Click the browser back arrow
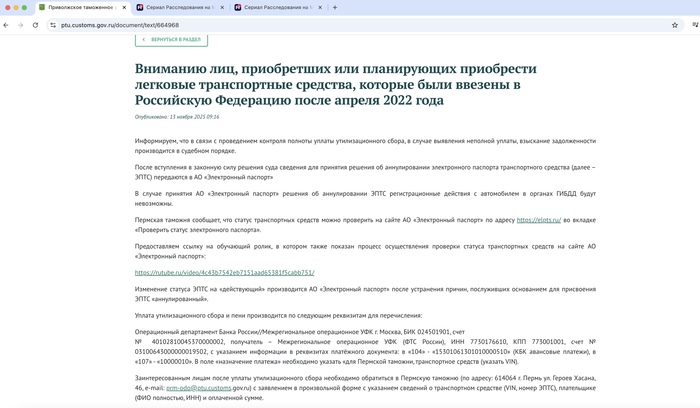The width and height of the screenshot is (700, 408). (7, 25)
